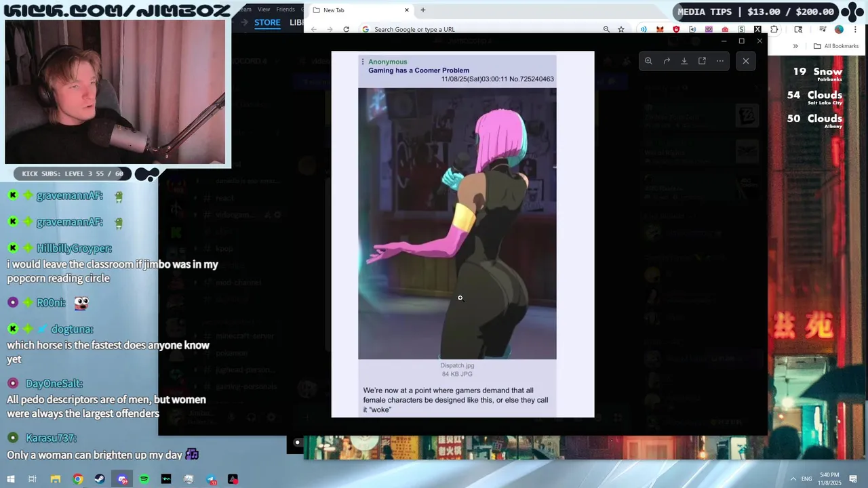The width and height of the screenshot is (868, 488).
Task: Open Steam Friends menu
Action: coord(285,9)
